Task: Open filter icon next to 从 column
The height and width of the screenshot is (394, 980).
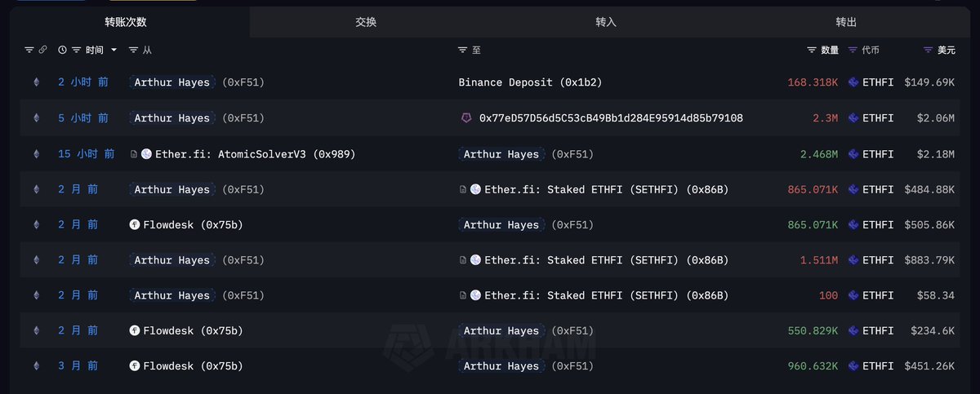Action: (134, 51)
